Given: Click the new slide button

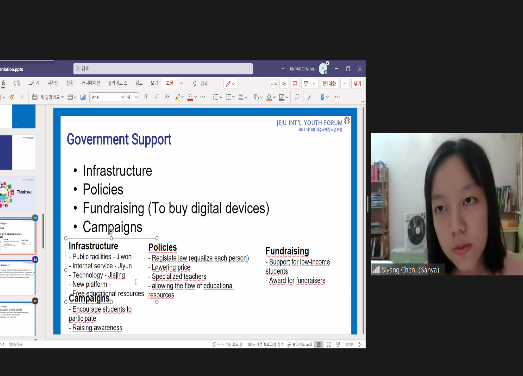Looking at the screenshot, I should (47, 97).
